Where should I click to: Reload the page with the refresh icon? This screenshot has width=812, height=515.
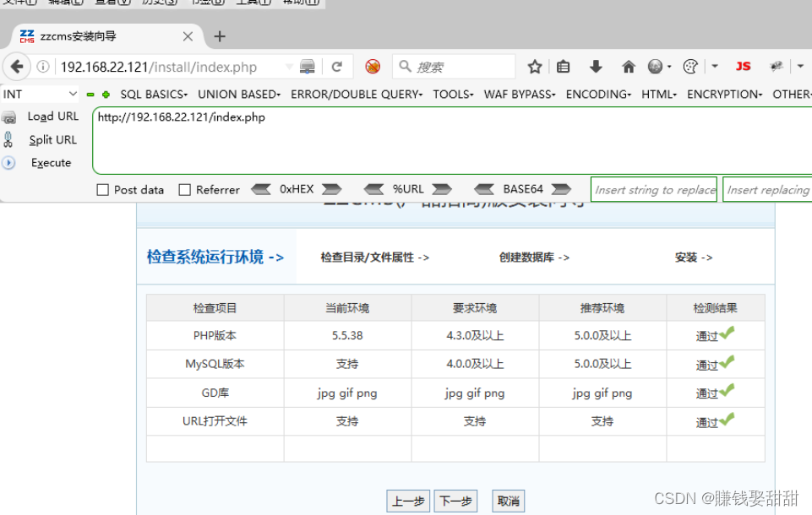pos(336,67)
